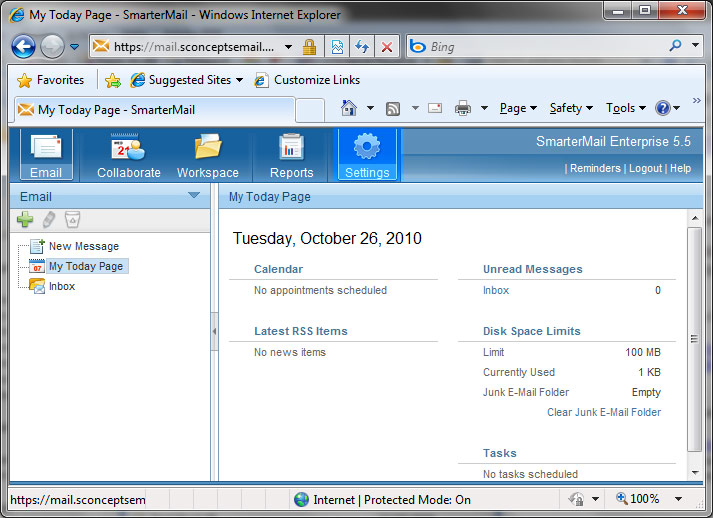Open the Page menu
Viewport: 713px width, 518px height.
pos(518,108)
